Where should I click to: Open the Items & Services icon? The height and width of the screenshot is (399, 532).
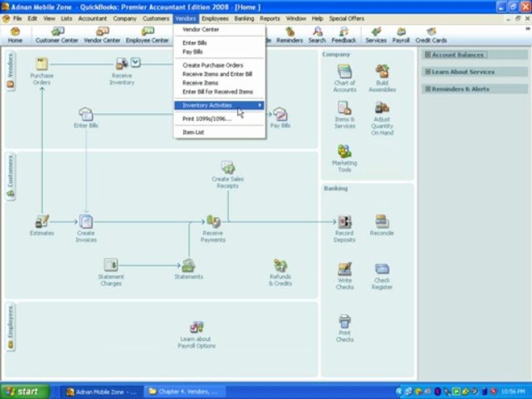tap(344, 108)
